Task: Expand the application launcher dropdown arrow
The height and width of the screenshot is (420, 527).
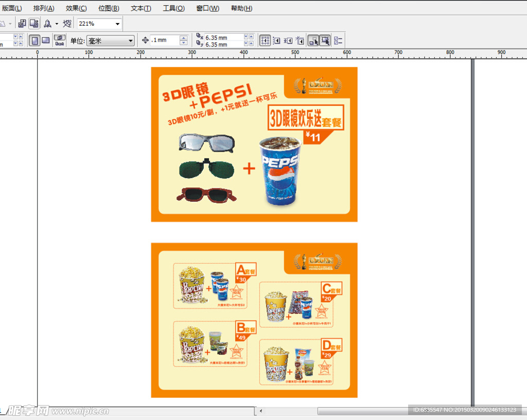Action: coord(57,24)
